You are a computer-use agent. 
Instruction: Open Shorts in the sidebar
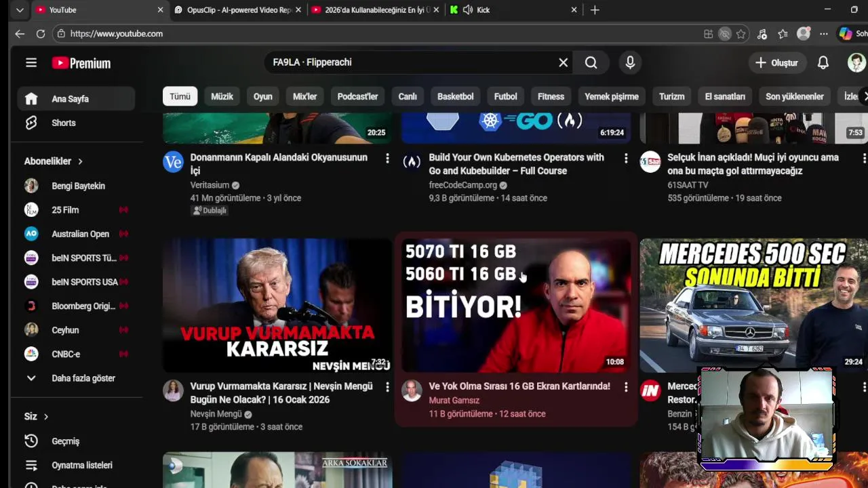(x=76, y=123)
